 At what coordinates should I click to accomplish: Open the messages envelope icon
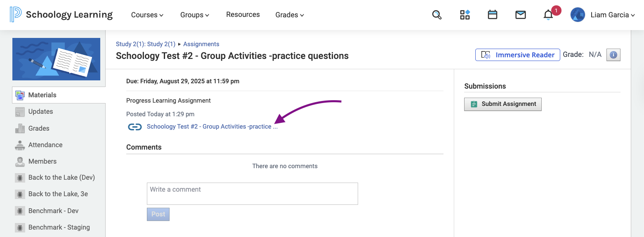(521, 15)
